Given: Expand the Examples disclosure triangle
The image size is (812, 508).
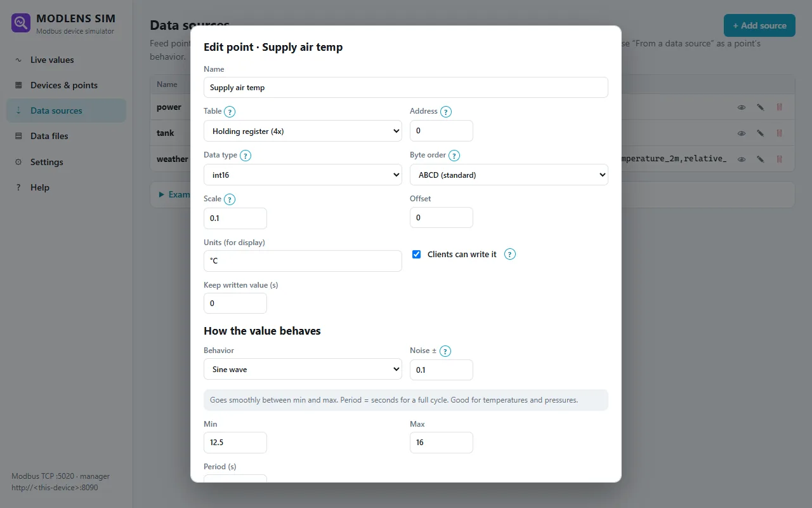Looking at the screenshot, I should tap(162, 194).
